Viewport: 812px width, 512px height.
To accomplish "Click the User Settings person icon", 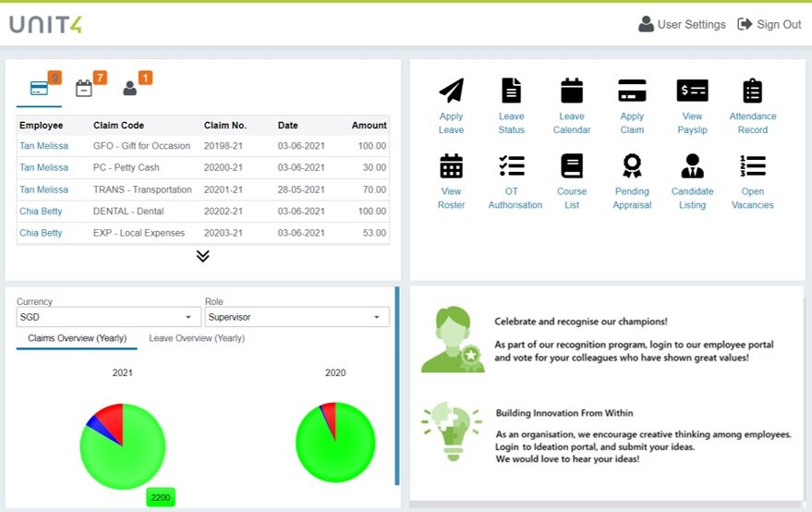I will [646, 24].
